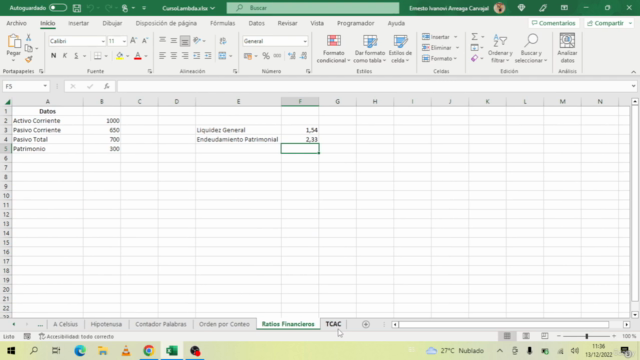Toggle Italic (K) formatting
The width and height of the screenshot is (640, 360).
(x=64, y=56)
